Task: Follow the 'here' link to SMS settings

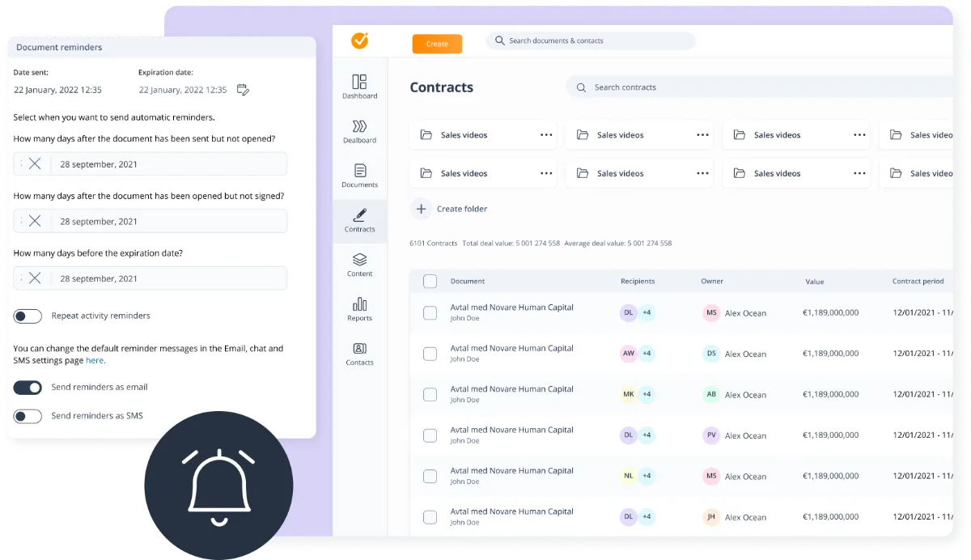Action: (x=95, y=361)
